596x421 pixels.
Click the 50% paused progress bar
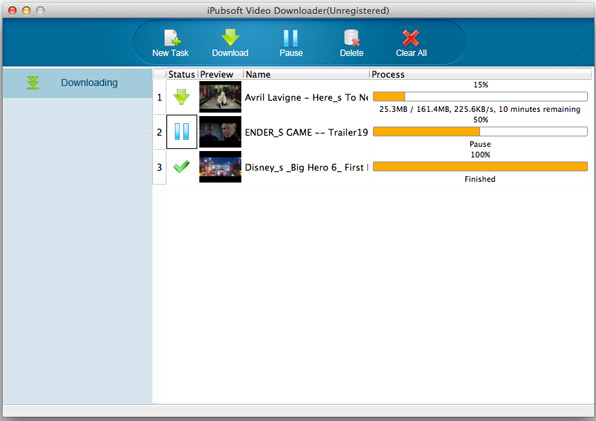(x=480, y=131)
